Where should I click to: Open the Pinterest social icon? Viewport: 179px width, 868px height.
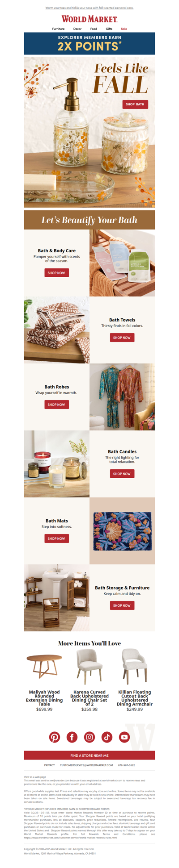tap(55, 737)
